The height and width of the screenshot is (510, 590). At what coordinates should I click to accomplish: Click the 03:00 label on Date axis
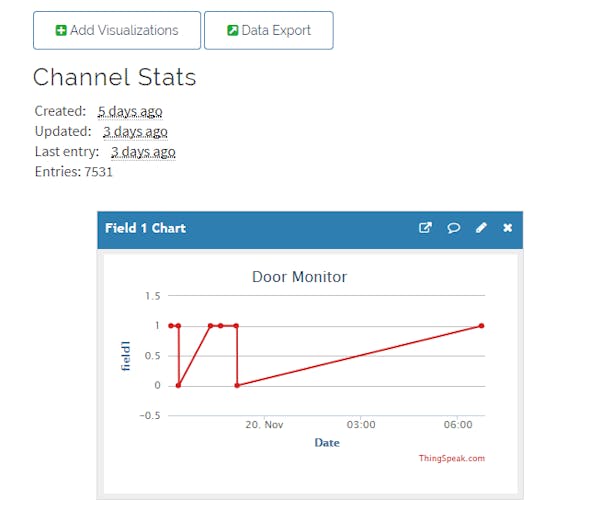361,425
